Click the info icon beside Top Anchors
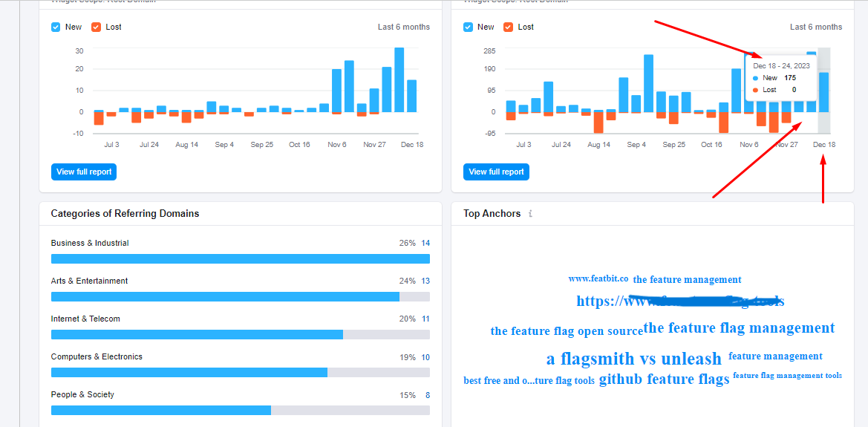 point(530,214)
